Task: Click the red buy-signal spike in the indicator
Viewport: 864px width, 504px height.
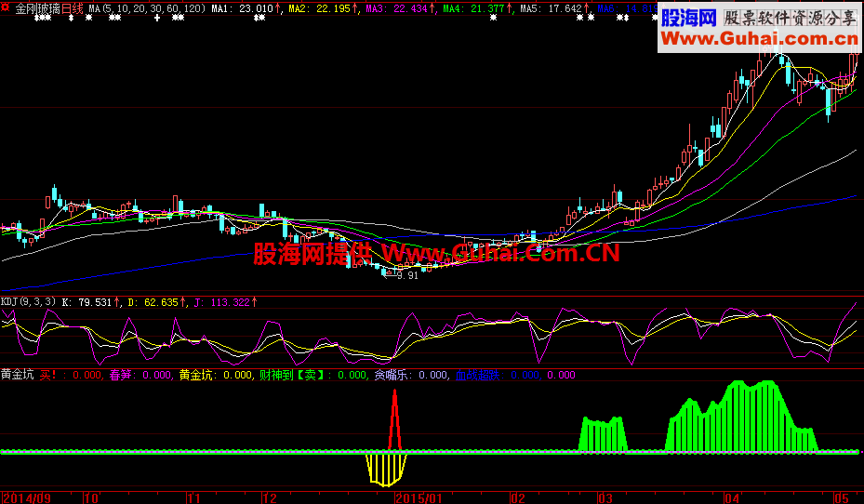Action: [x=394, y=419]
